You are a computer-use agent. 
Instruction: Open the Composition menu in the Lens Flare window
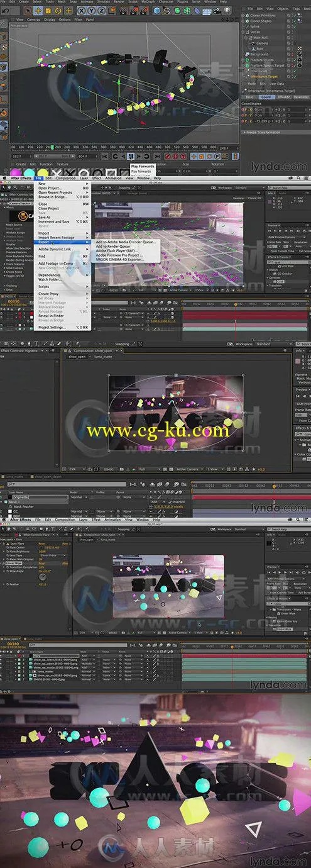point(66,520)
